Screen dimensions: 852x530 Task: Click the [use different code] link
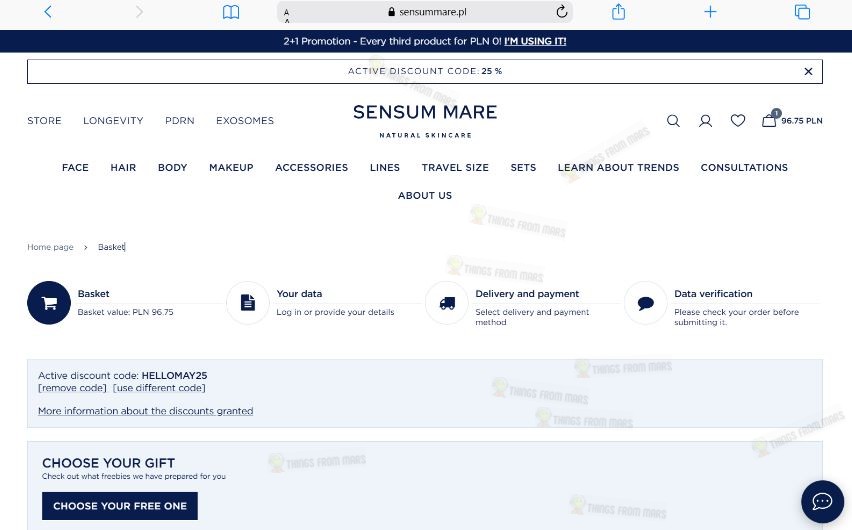pos(159,388)
